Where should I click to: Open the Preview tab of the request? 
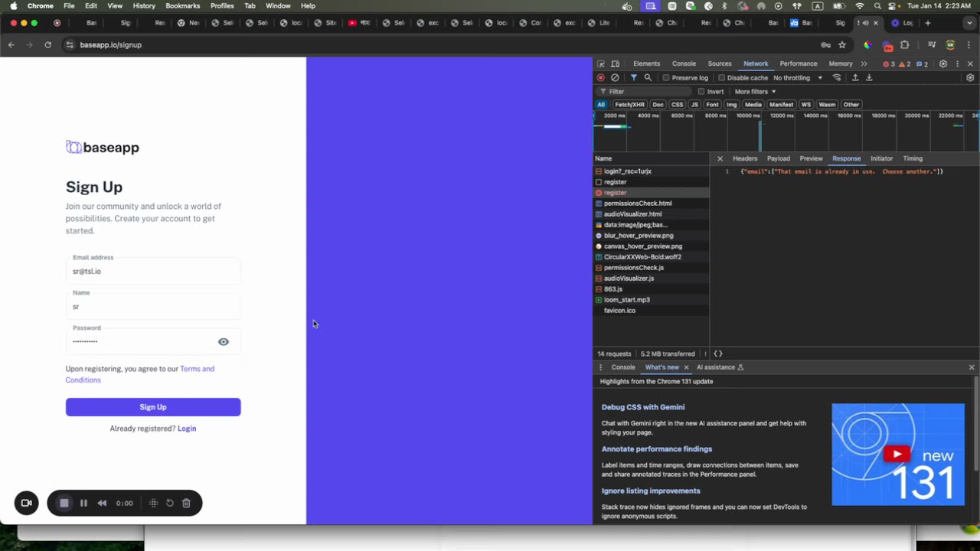tap(812, 158)
